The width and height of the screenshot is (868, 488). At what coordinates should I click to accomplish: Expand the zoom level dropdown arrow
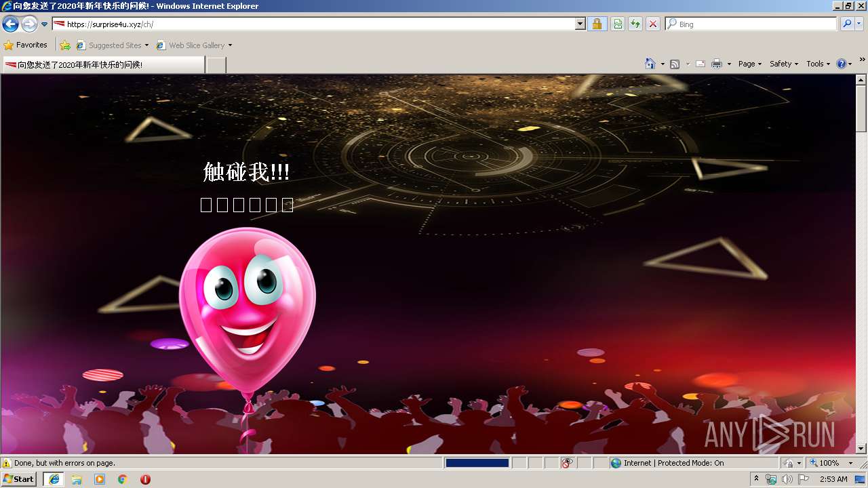click(x=850, y=463)
